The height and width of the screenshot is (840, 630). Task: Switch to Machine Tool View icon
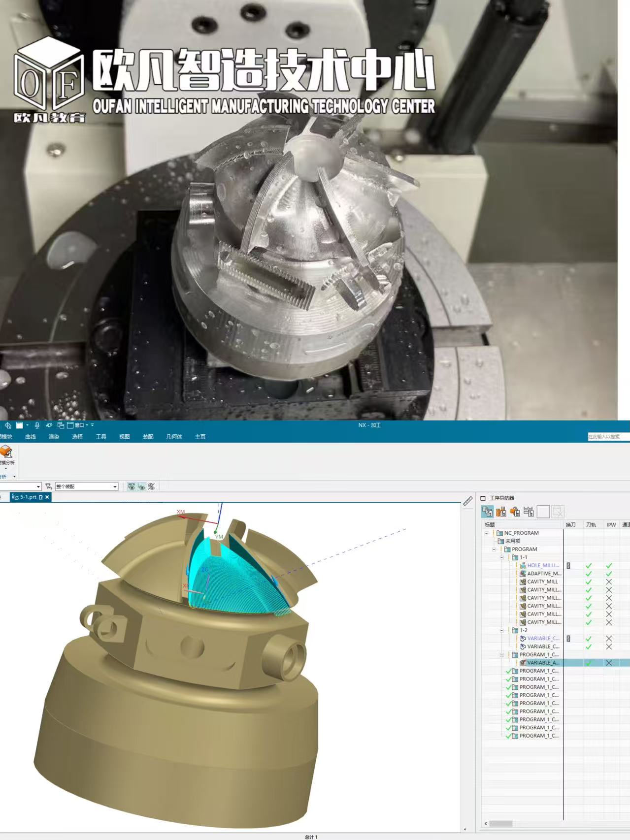pyautogui.click(x=501, y=512)
